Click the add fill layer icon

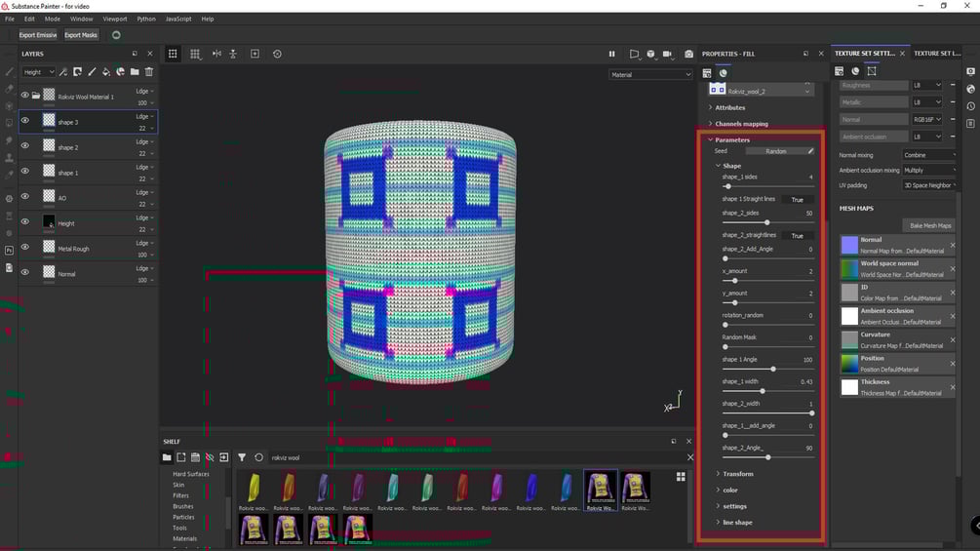[106, 72]
